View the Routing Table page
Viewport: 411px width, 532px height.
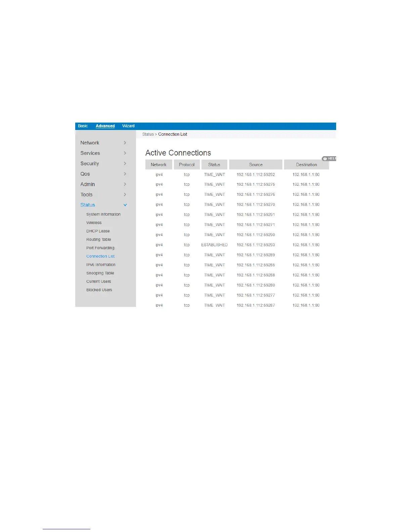pos(99,239)
